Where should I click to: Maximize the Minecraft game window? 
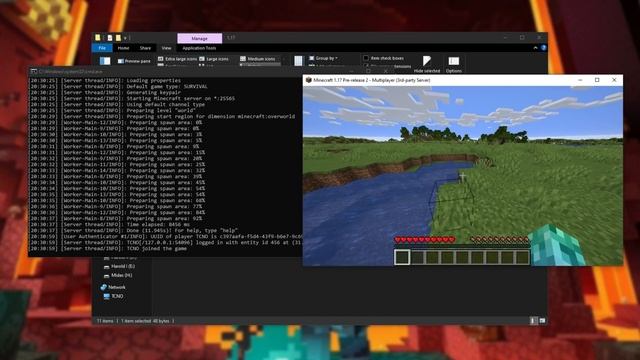pos(597,80)
